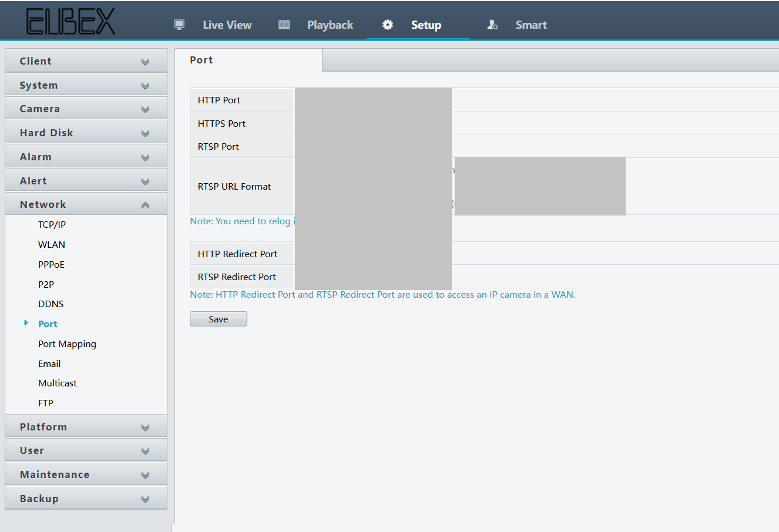779x532 pixels.
Task: Collapse the Network section
Action: (x=86, y=203)
